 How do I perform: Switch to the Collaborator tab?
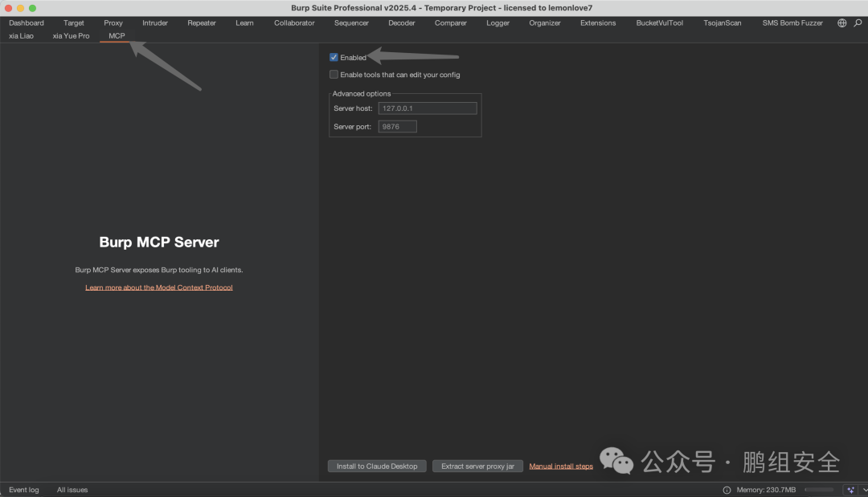tap(294, 22)
